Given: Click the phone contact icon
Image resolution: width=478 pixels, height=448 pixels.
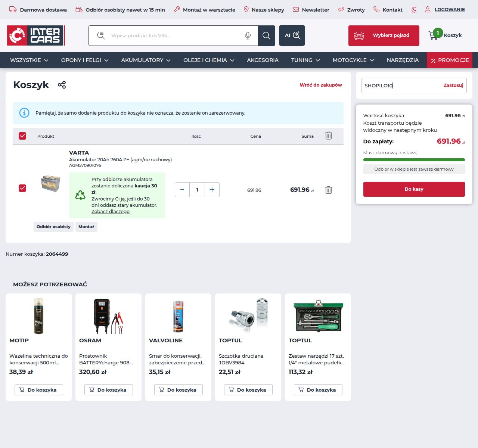Looking at the screenshot, I should pyautogui.click(x=376, y=9).
